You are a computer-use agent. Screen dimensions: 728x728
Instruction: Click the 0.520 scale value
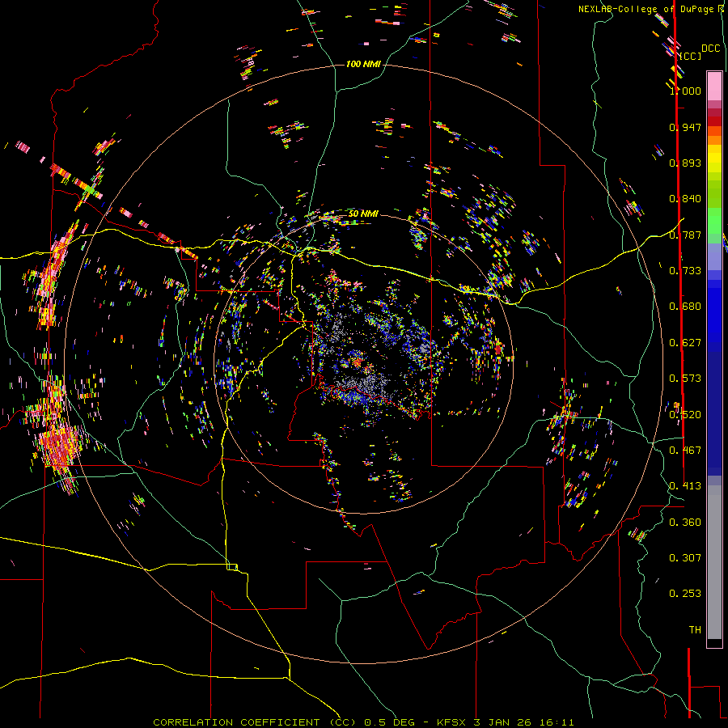(x=685, y=415)
